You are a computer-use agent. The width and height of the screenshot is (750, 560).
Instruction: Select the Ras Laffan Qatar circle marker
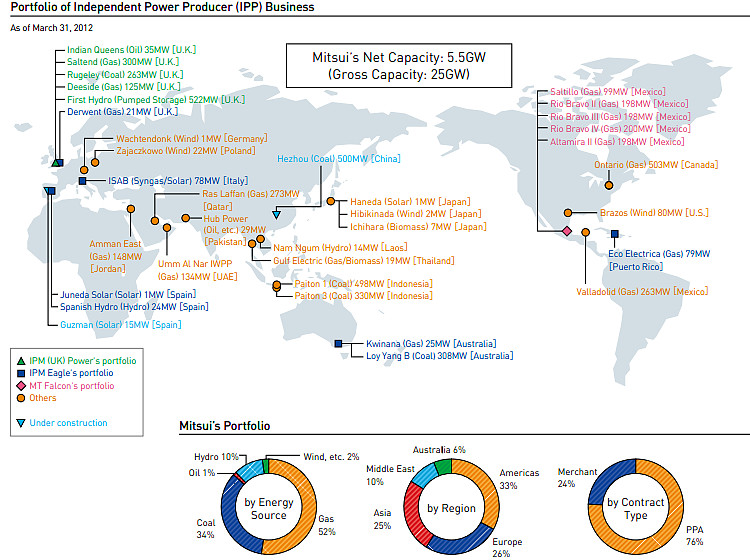[154, 221]
